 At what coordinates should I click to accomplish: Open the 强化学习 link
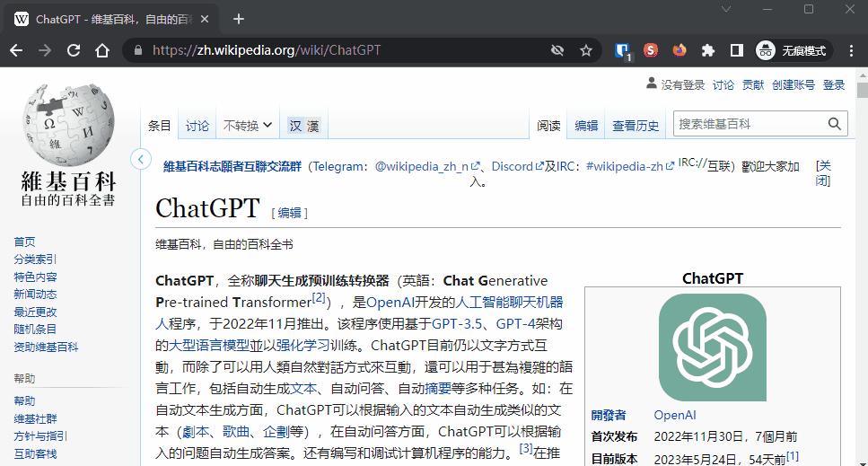click(302, 346)
